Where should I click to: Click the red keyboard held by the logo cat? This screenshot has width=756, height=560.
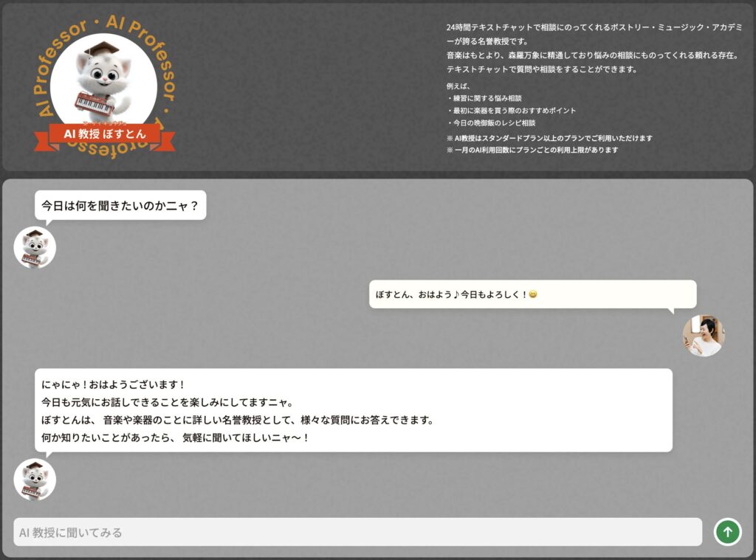pos(94,103)
